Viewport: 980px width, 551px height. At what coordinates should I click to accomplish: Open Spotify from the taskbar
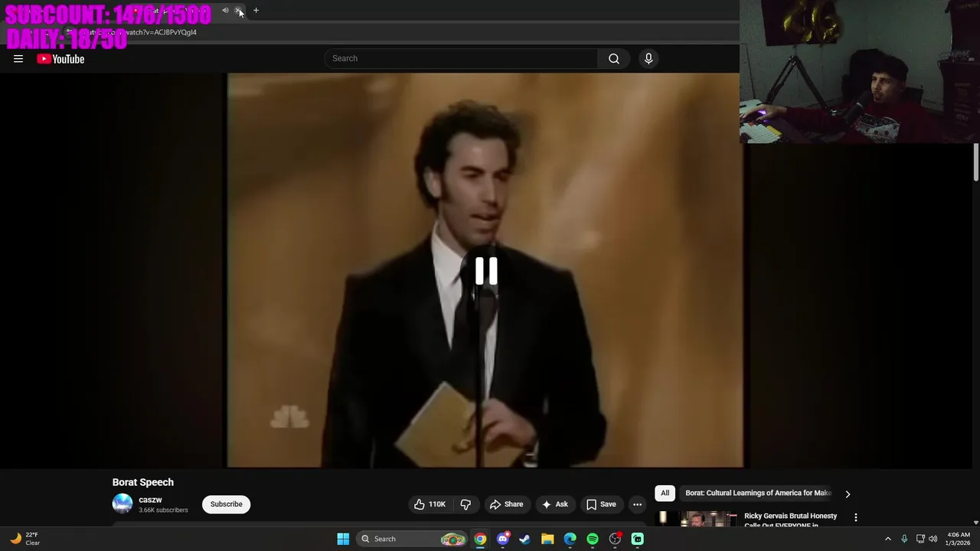[x=593, y=539]
